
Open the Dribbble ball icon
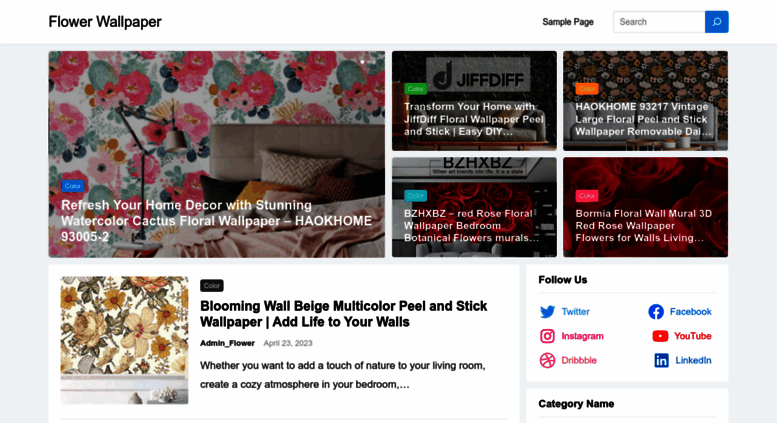coord(547,360)
